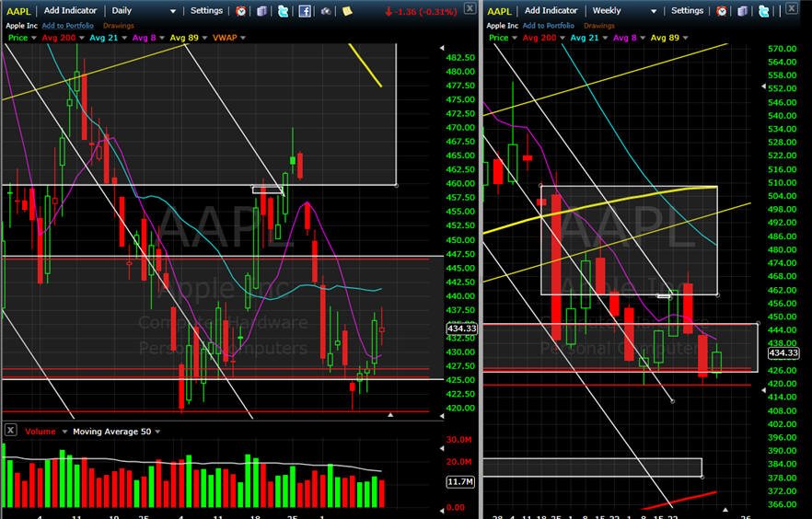Expand Moving Average 50 dropdown
This screenshot has height=519, width=812.
[x=157, y=432]
